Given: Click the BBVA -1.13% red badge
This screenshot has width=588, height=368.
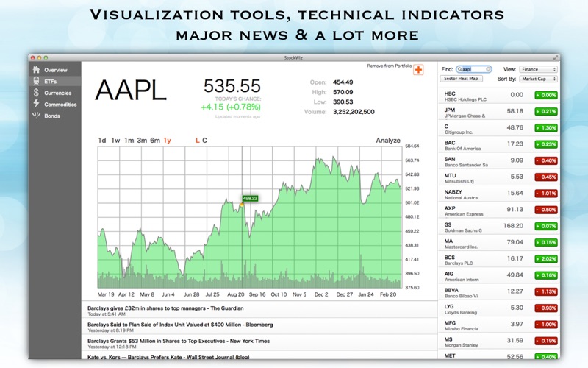Looking at the screenshot, I should point(546,291).
